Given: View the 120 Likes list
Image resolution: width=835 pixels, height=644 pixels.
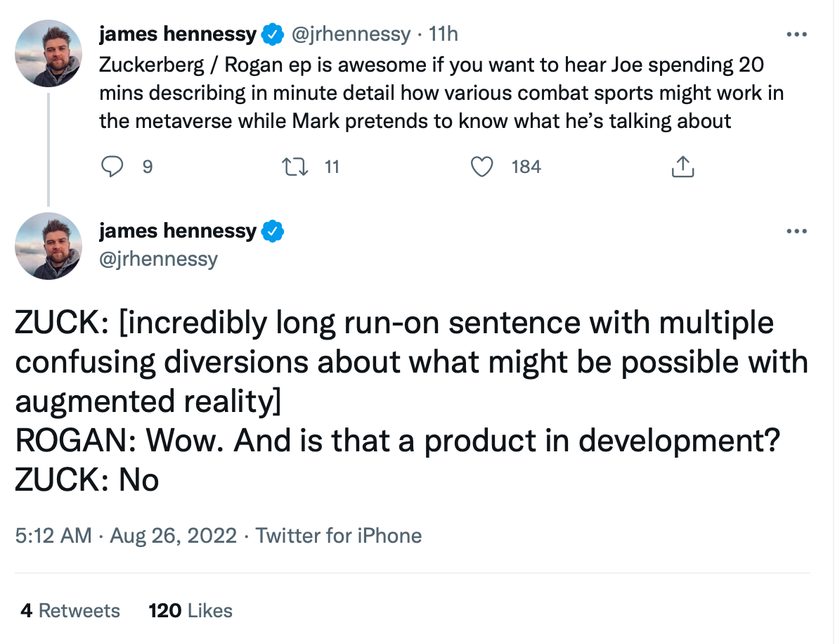Looking at the screenshot, I should coord(190,610).
